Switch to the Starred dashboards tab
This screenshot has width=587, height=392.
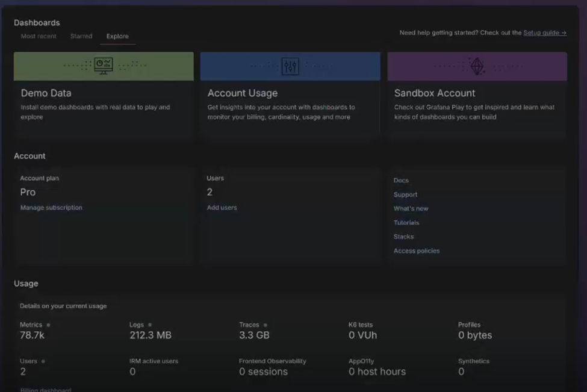coord(81,36)
